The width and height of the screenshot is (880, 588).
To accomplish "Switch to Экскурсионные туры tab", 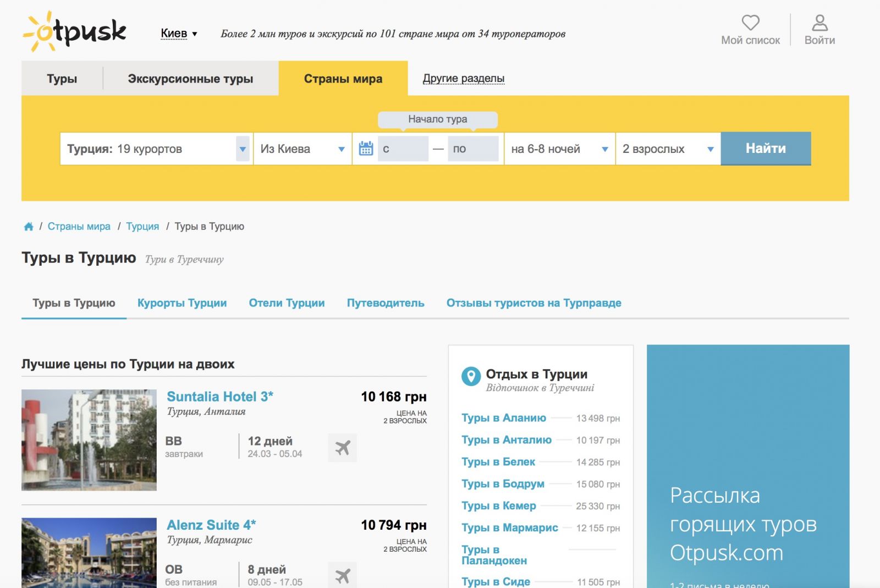I will tap(190, 79).
